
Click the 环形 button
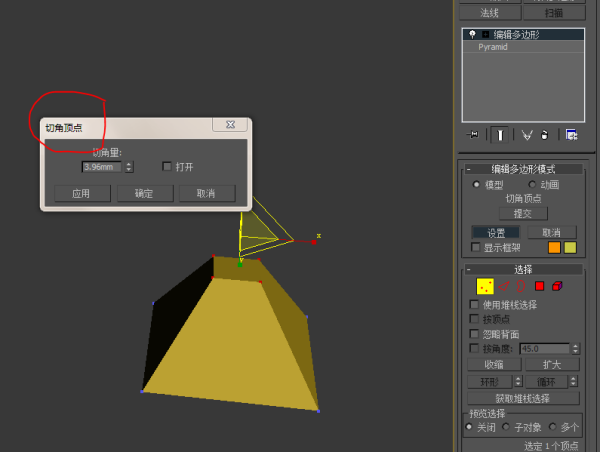490,382
